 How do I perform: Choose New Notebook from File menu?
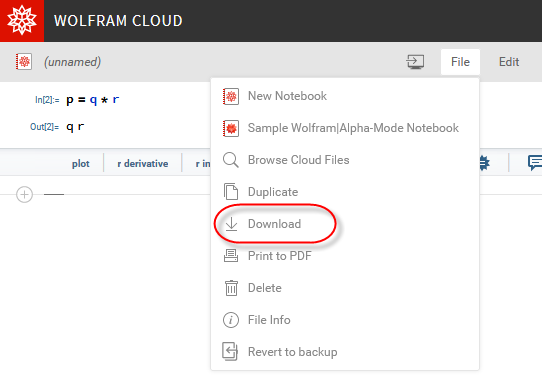tap(345, 96)
